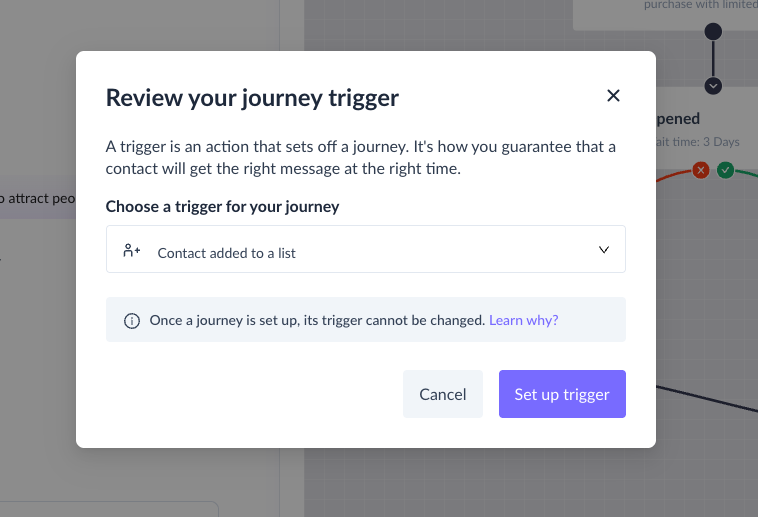Open the Contact added to a list dropdown
Image resolution: width=758 pixels, height=517 pixels.
(365, 249)
